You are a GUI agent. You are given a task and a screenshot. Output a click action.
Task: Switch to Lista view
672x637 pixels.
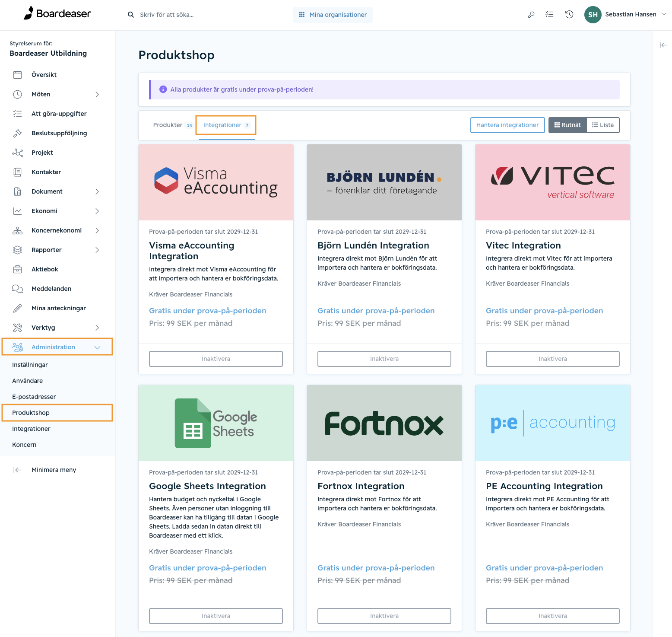point(603,125)
